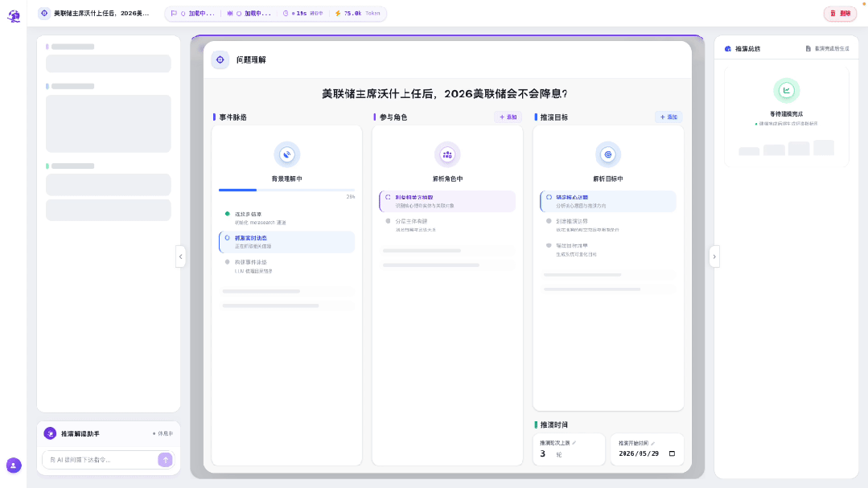Click the satellite icon above 背景理解中

point(286,154)
